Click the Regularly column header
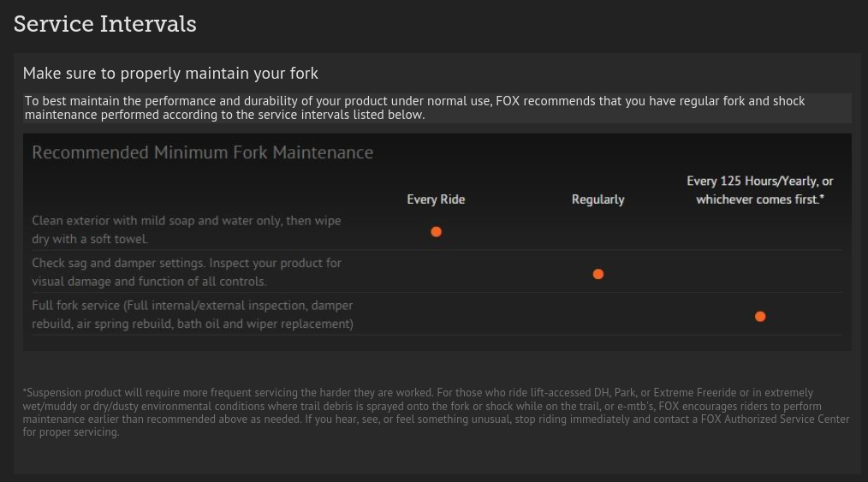 click(597, 199)
